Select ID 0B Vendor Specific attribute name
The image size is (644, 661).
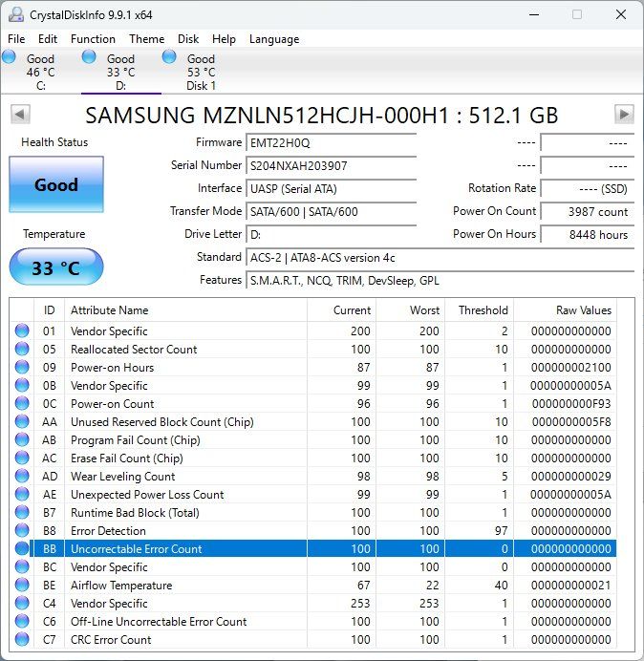(109, 385)
